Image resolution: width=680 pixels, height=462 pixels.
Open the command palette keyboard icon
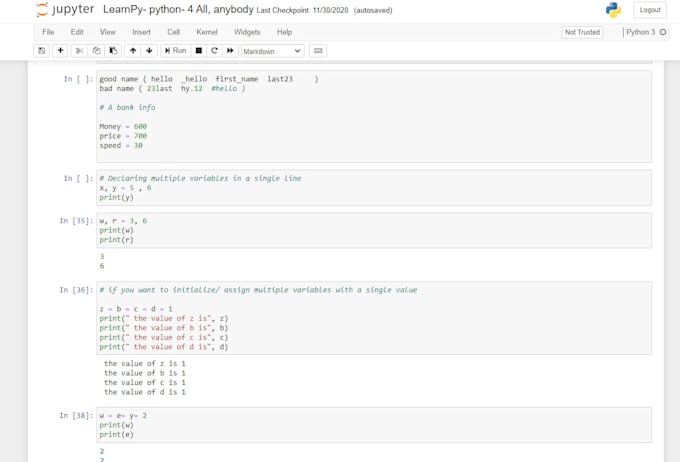point(318,51)
